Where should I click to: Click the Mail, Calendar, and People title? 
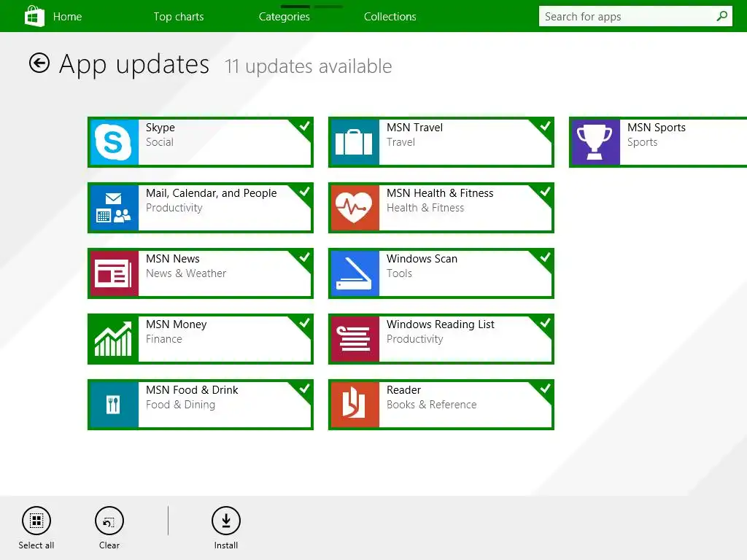[x=211, y=192]
